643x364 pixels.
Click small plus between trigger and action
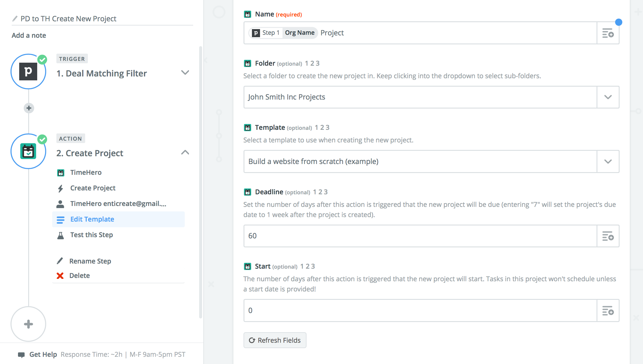tap(29, 108)
